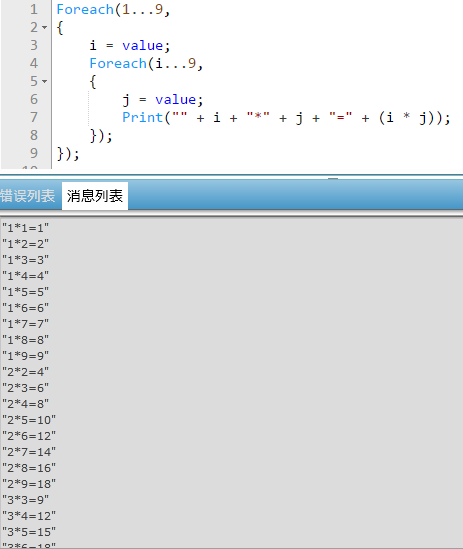Screen dimensions: 463x549
Task: Click line number 1 in the gutter
Action: 34,9
